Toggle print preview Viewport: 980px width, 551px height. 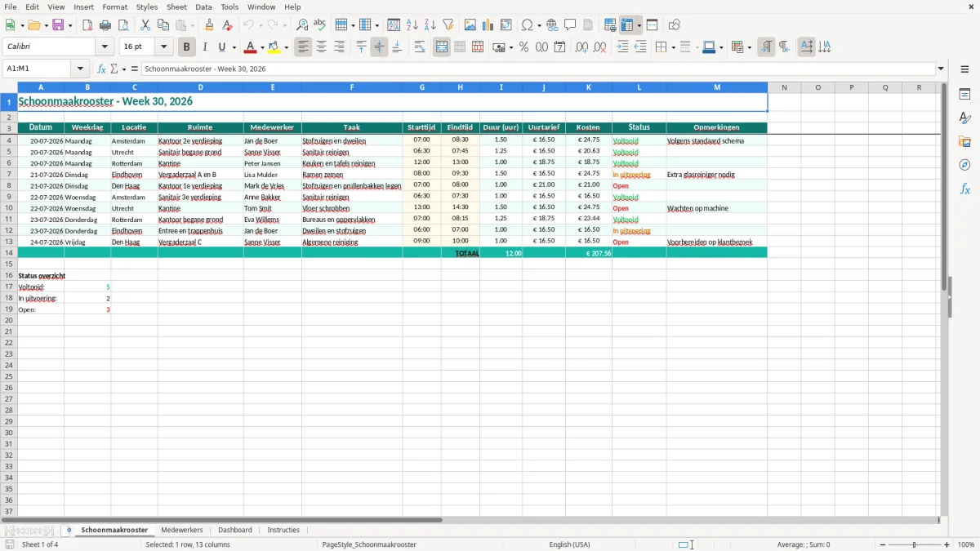coord(123,25)
